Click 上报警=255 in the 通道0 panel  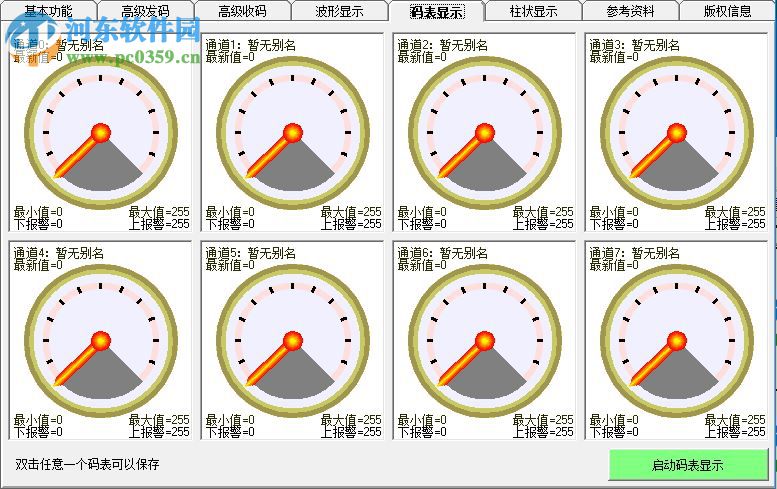[159, 224]
